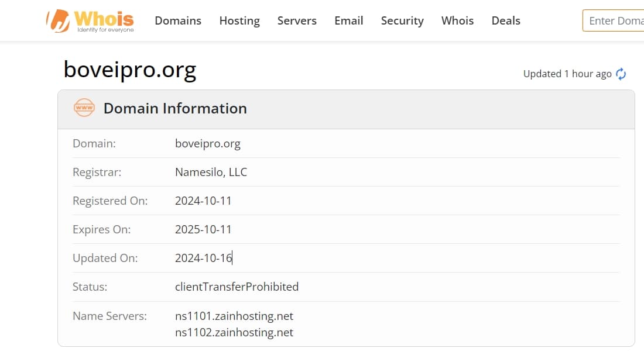Open the Whois menu item
Image resolution: width=644 pixels, height=355 pixels.
tap(458, 20)
